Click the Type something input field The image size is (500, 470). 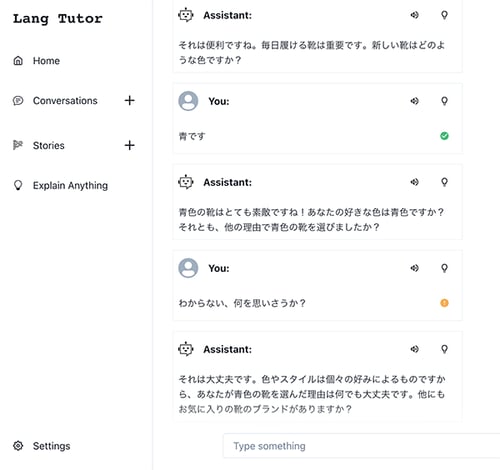point(361,446)
